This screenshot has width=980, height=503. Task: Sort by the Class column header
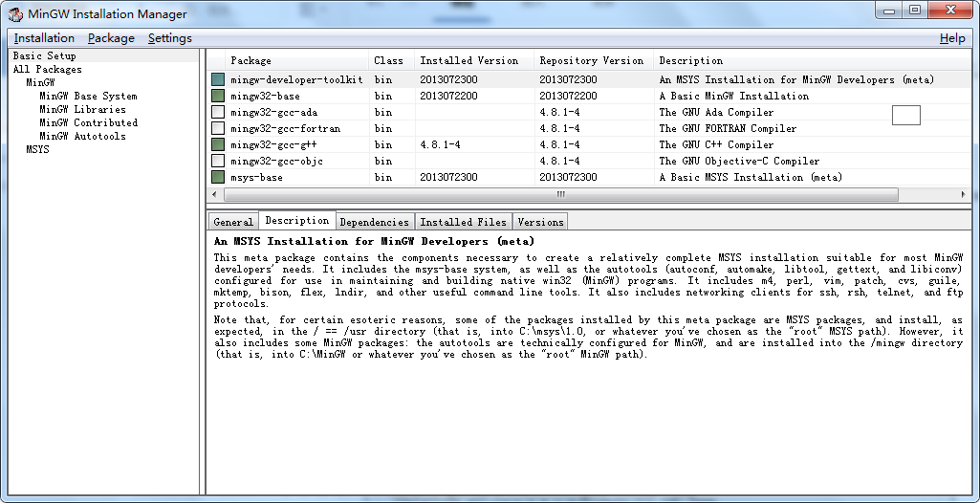click(x=391, y=60)
